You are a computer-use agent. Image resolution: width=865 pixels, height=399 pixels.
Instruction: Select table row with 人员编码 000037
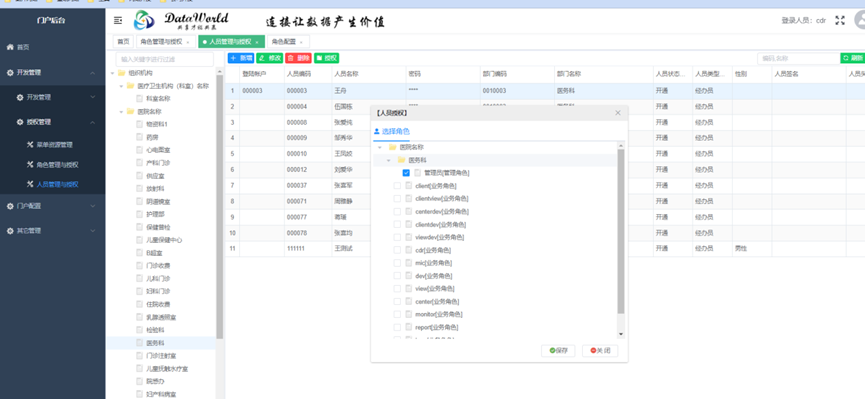545,186
